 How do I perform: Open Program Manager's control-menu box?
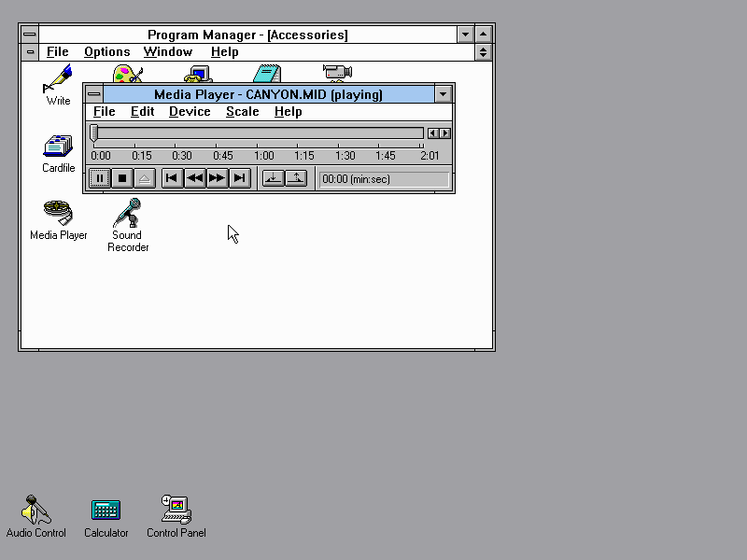pos(30,35)
